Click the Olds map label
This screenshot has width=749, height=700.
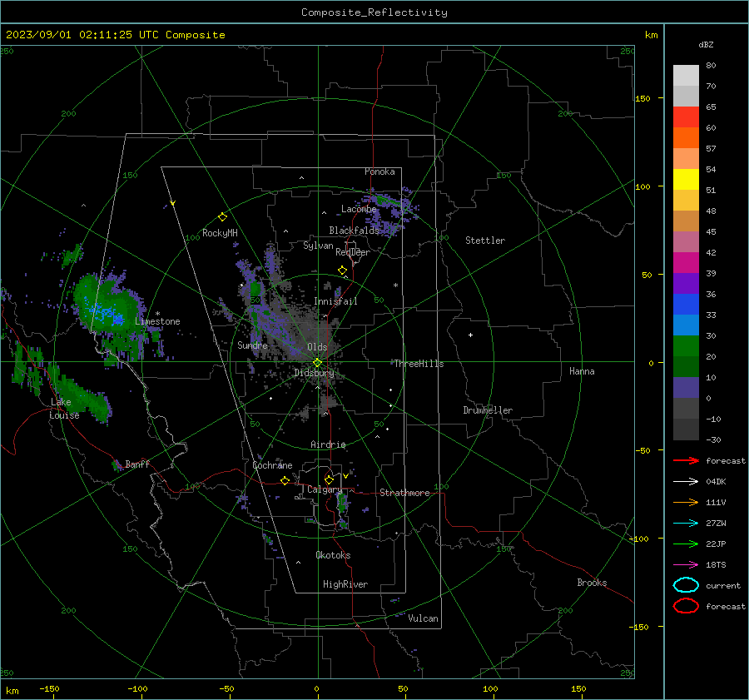pos(317,347)
